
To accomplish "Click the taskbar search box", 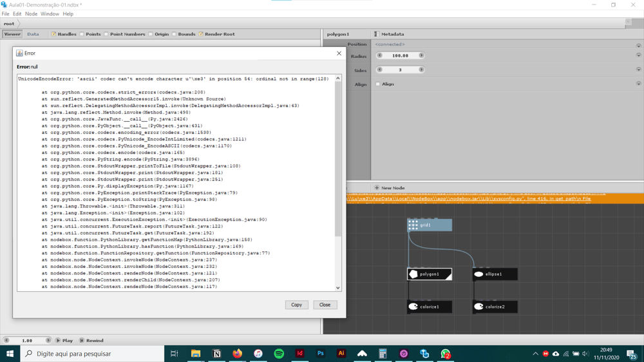I will [x=92, y=354].
